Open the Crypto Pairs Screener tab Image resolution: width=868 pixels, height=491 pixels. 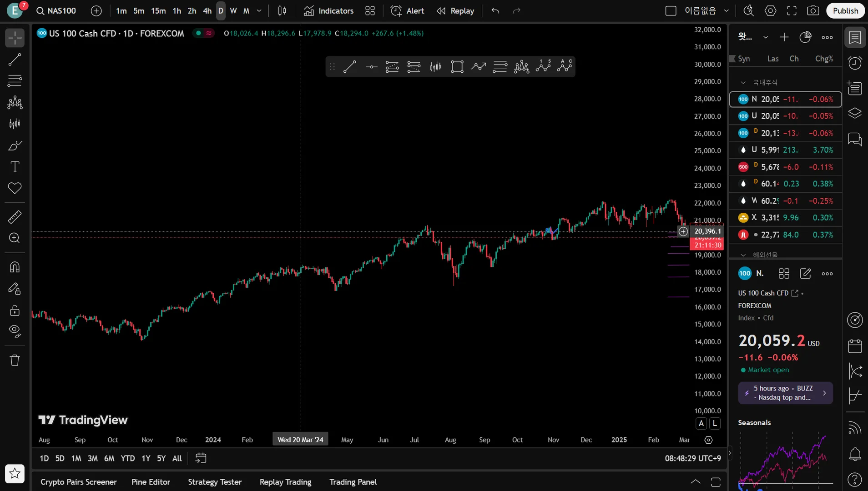tap(79, 482)
